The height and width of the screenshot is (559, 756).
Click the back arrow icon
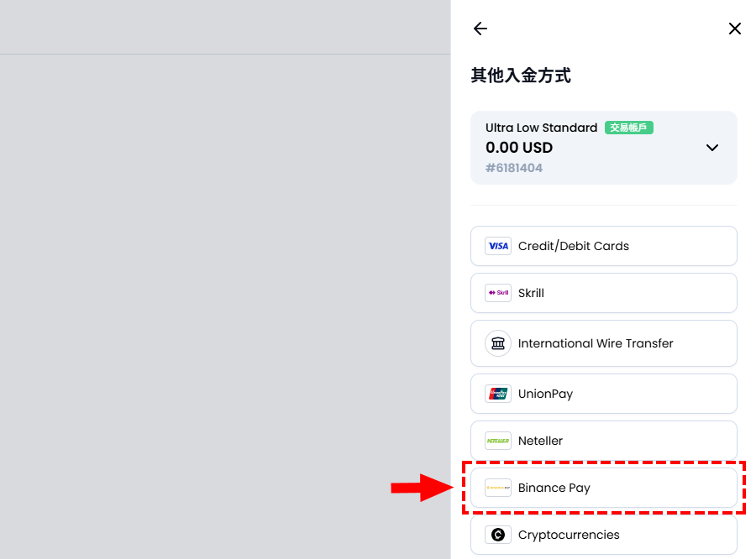pyautogui.click(x=480, y=29)
